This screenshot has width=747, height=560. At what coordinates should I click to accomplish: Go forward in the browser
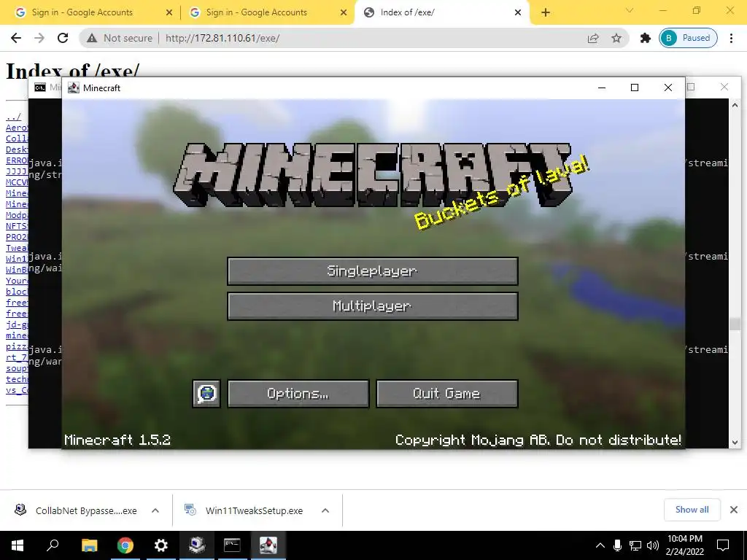pos(39,38)
